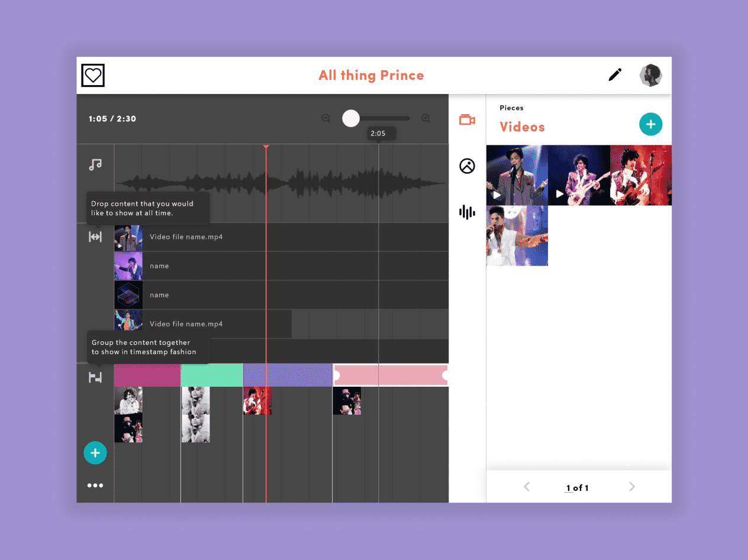This screenshot has width=748, height=560.
Task: Click the show-at-all-time track icon
Action: click(x=95, y=237)
